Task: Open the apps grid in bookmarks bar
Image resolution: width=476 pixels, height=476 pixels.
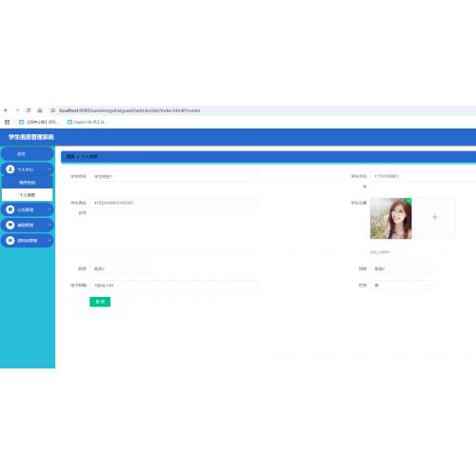Action: (8, 122)
